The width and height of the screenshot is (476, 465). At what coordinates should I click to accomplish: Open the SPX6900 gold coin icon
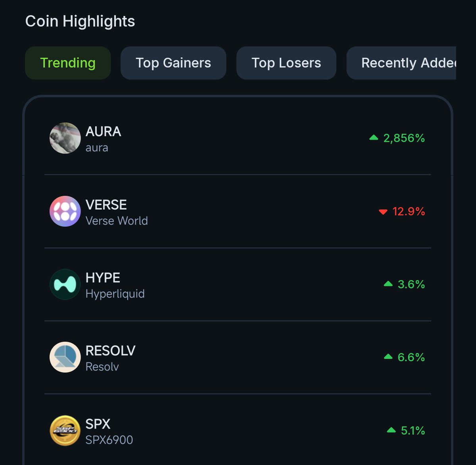pos(65,430)
